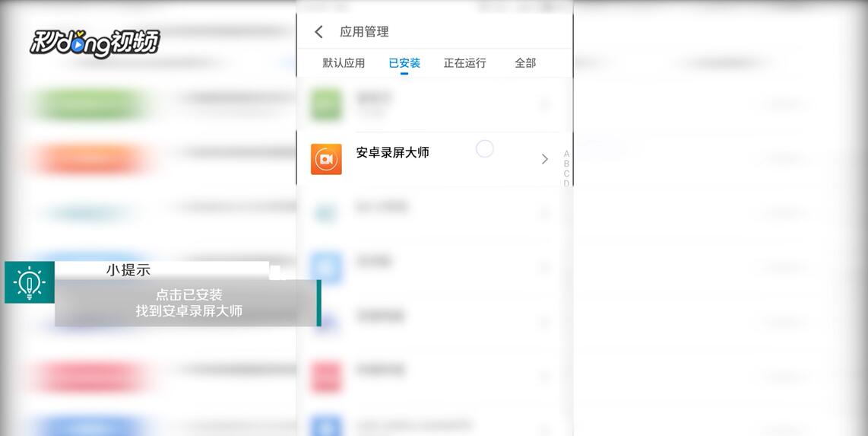This screenshot has width=868, height=436.
Task: Switch to the 默认应用 tab
Action: (344, 63)
